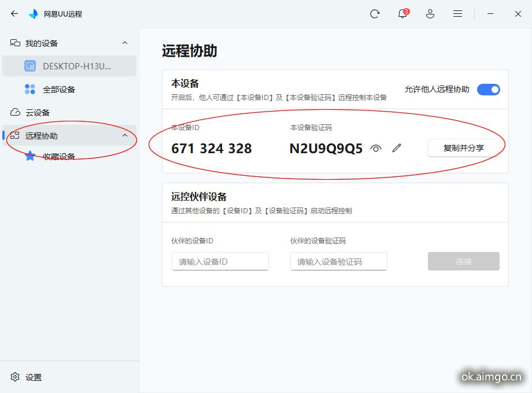Open 收藏设备 in the sidebar
The width and height of the screenshot is (532, 393).
(58, 157)
